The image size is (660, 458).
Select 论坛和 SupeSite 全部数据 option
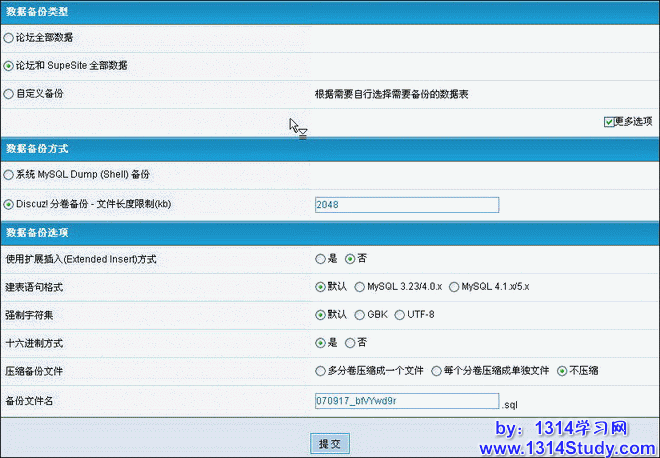9,65
